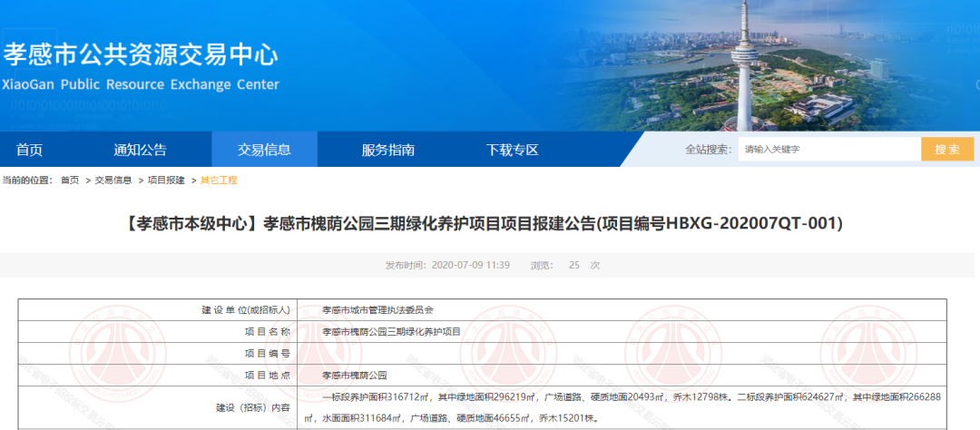The width and height of the screenshot is (980, 430).
Task: Go to 通知公告 in the navigation bar
Action: point(140,150)
